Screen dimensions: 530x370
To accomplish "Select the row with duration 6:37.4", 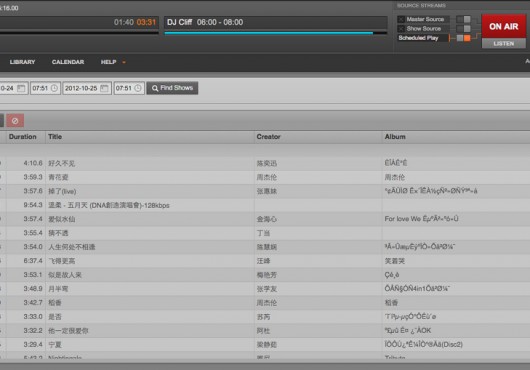I will click(x=265, y=261).
